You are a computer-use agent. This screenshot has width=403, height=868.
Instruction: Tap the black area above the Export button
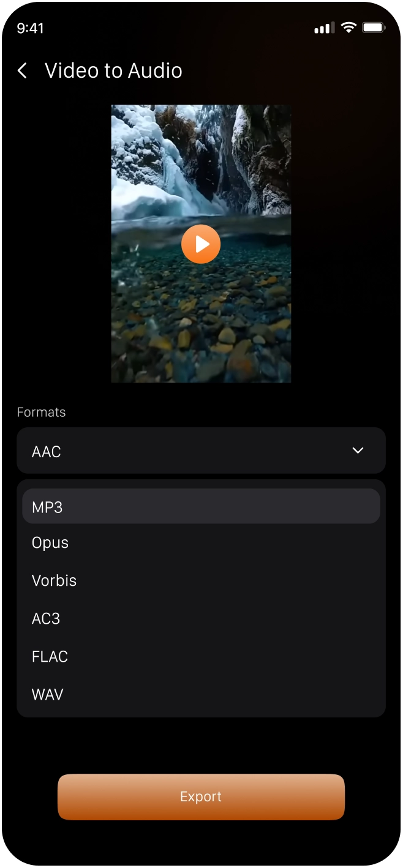[x=201, y=746]
